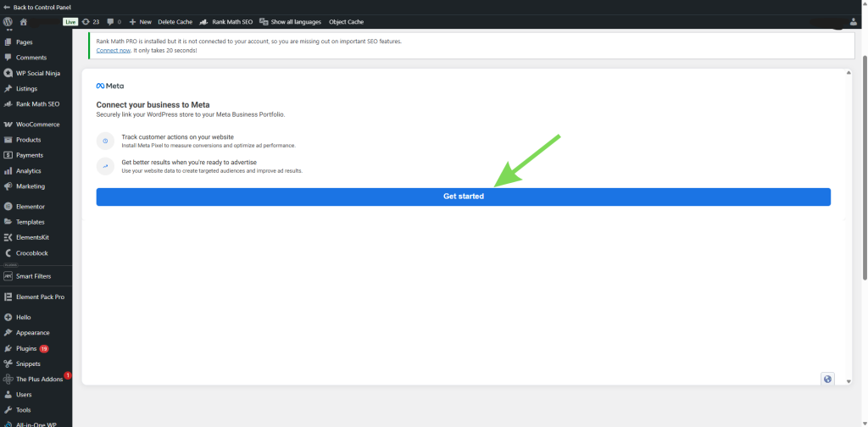Click the clock icon beside Track customer actions

[x=105, y=141]
